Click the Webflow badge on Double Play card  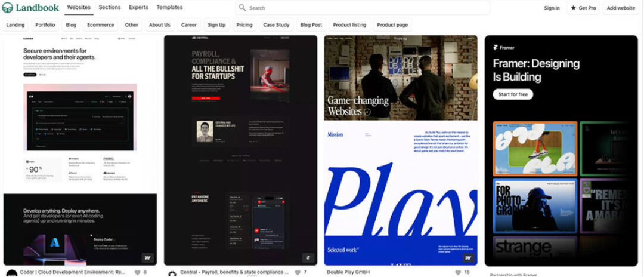click(468, 258)
